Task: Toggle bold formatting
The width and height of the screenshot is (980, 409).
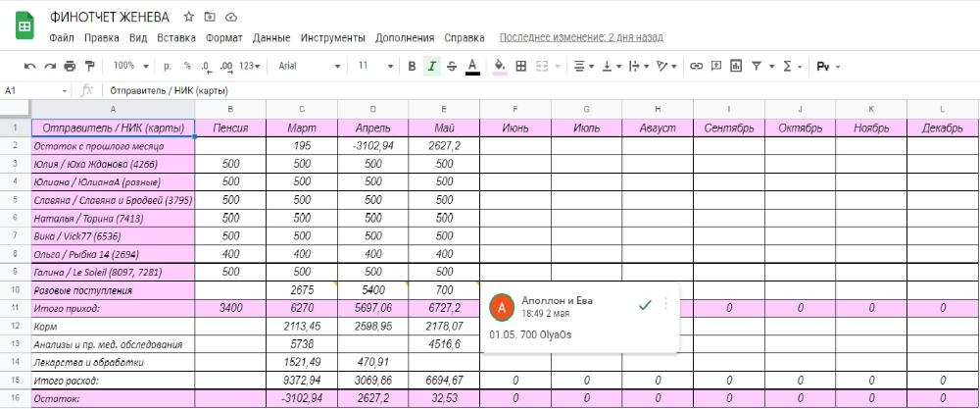Action: (412, 66)
